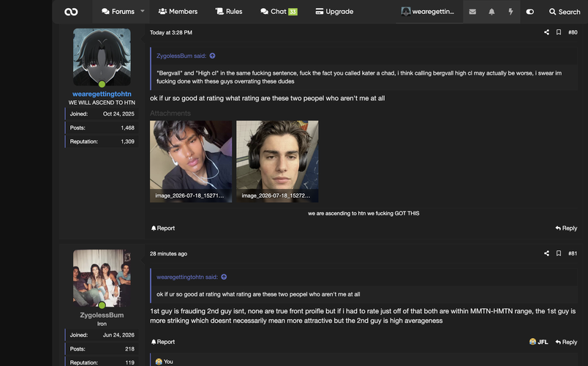The width and height of the screenshot is (588, 366).
Task: Click the Iron user title under ZygolessBum
Action: click(102, 324)
